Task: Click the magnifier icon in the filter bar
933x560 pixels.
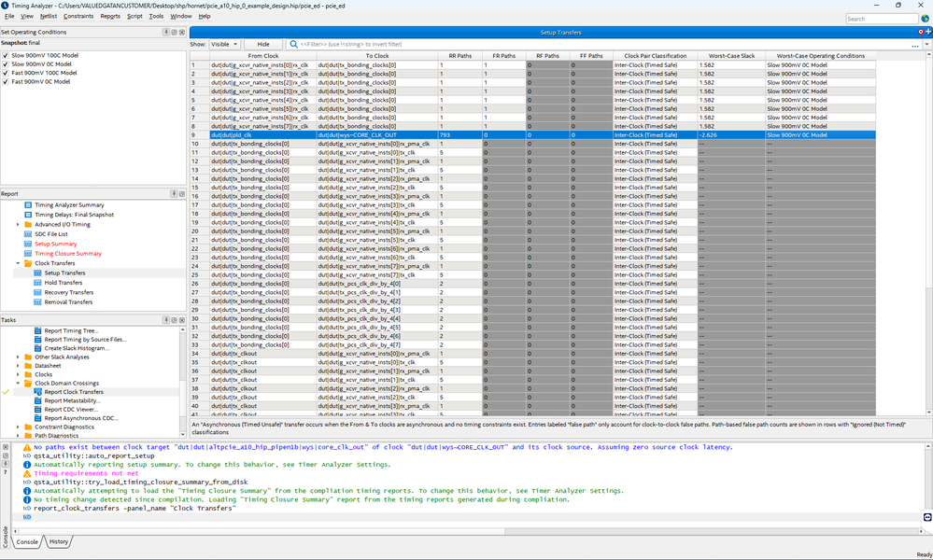Action: tap(292, 44)
